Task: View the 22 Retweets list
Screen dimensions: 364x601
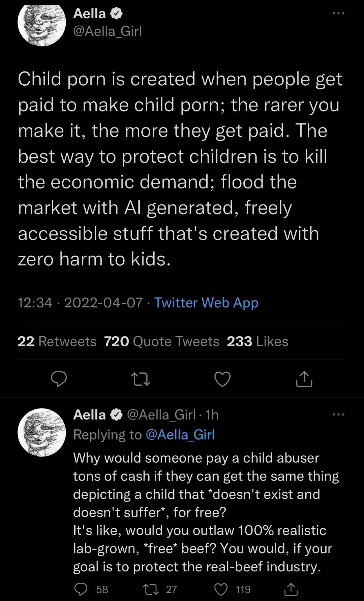Action: pyautogui.click(x=57, y=341)
